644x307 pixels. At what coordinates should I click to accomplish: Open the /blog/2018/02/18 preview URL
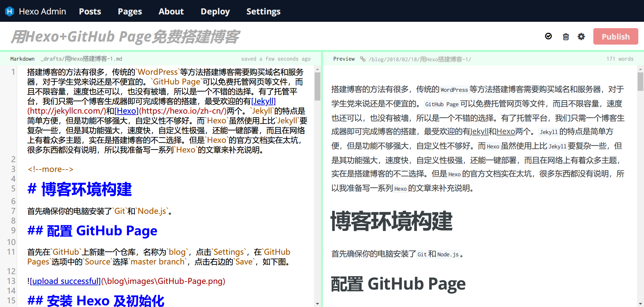(420, 59)
